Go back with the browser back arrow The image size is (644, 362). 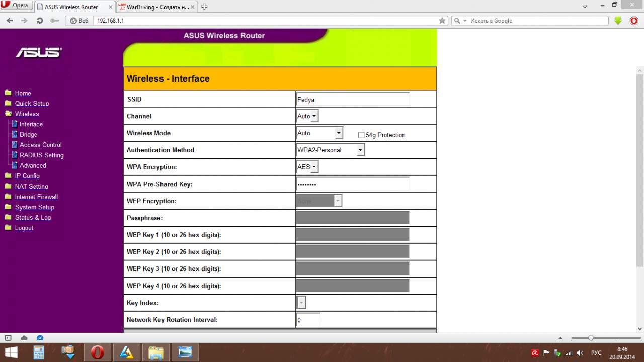10,21
